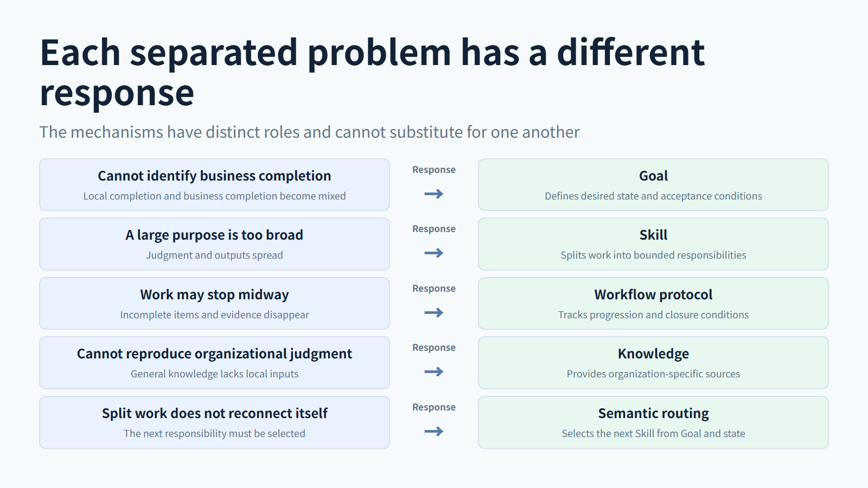The image size is (868, 488).
Task: Click the arrow pointing to Skill
Action: pos(434,253)
